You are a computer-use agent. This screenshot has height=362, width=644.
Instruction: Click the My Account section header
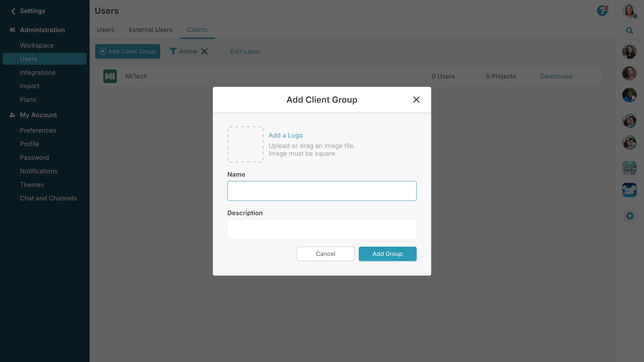38,115
